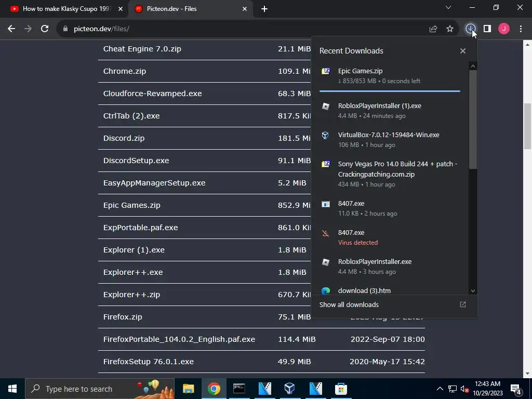Open Microsoft Store from the taskbar

(341, 389)
